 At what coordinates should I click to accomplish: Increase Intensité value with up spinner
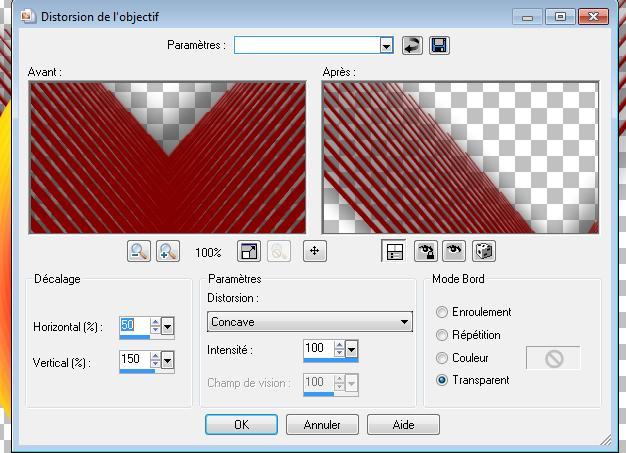(339, 345)
